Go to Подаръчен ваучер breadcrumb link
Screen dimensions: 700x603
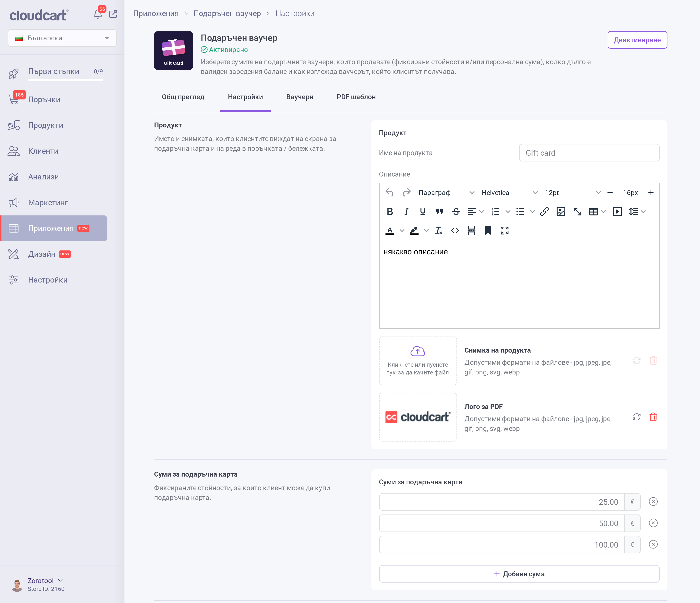click(227, 14)
